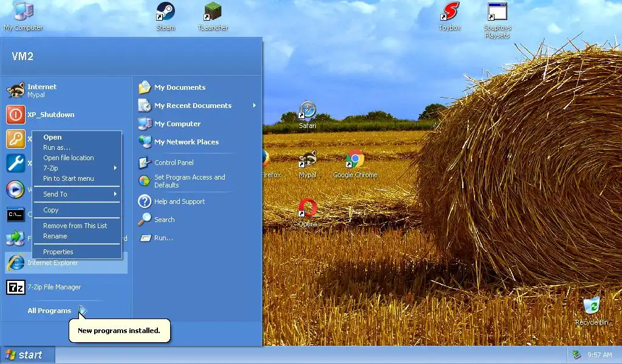622x364 pixels.
Task: Click the New programs installed balloon
Action: [120, 331]
